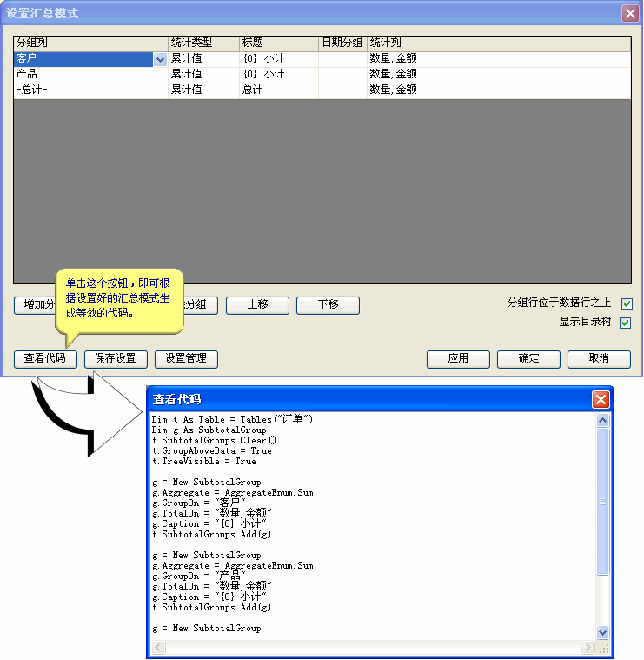Move the group down with 下移
644x660 pixels.
point(328,305)
